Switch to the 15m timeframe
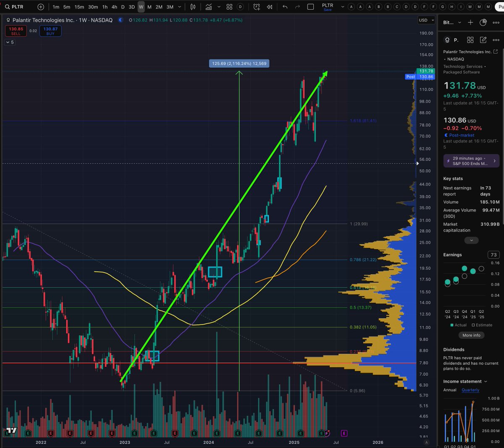Screen dimensions: 504x448 [79, 7]
